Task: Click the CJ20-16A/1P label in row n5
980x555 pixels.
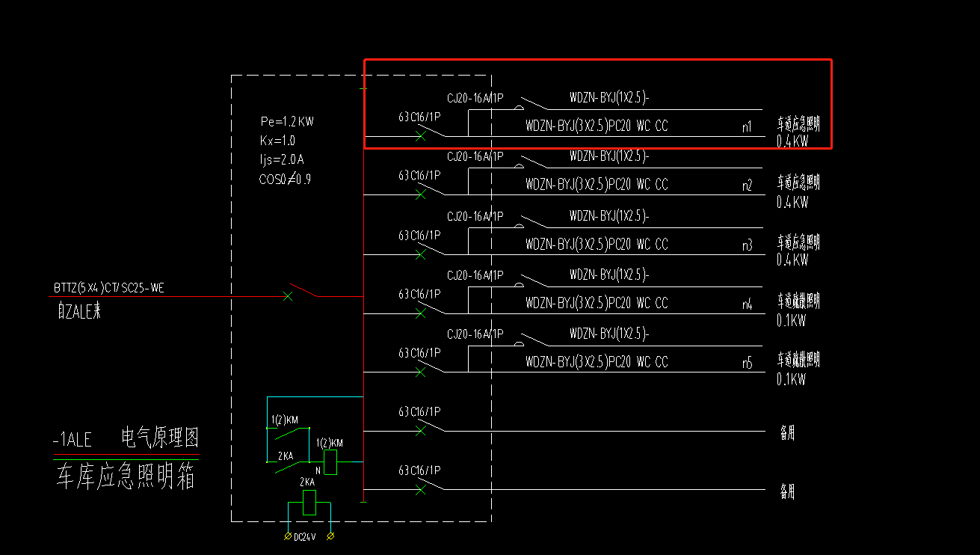Action: click(475, 334)
